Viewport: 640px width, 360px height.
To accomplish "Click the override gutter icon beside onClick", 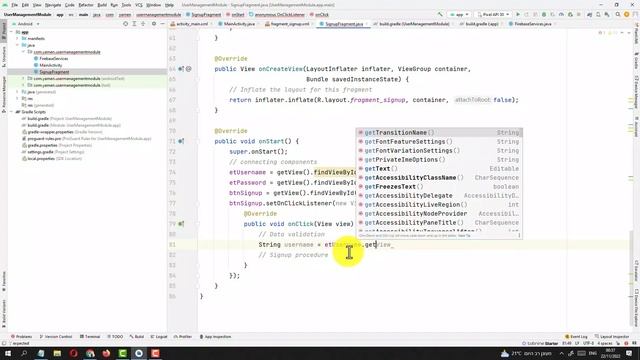I will (181, 224).
